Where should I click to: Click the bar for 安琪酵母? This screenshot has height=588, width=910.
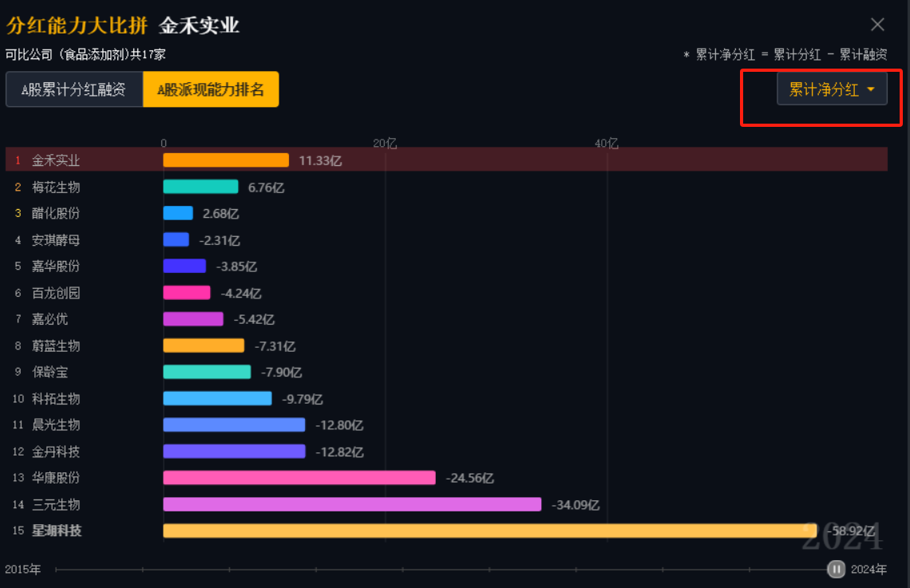[x=176, y=239]
